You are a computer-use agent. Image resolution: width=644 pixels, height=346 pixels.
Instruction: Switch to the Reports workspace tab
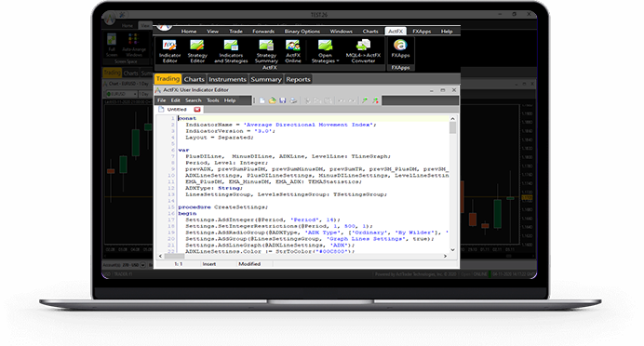[298, 79]
